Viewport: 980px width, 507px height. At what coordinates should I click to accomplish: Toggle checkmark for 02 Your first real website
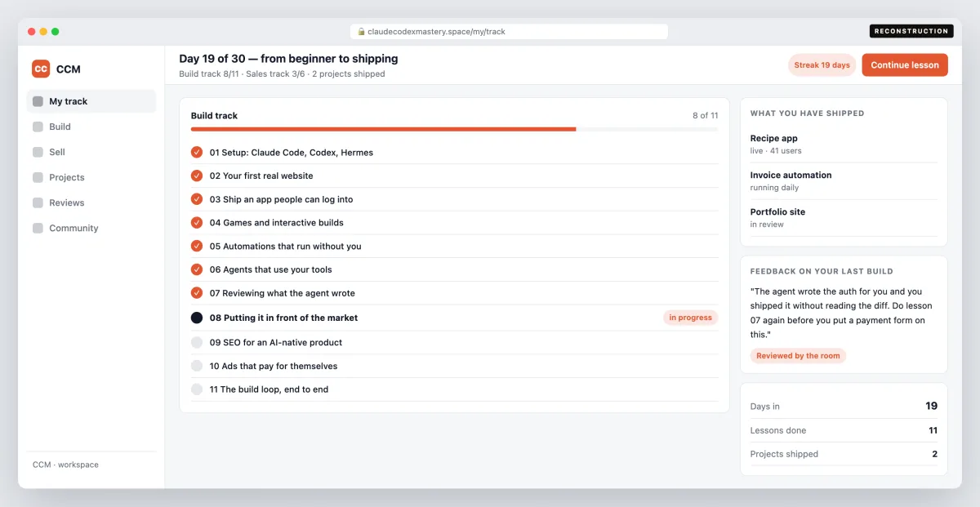197,176
